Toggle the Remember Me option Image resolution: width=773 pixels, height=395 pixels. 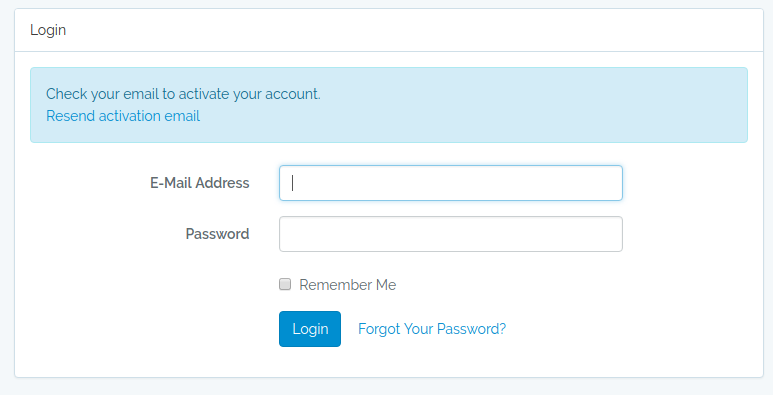tap(285, 284)
